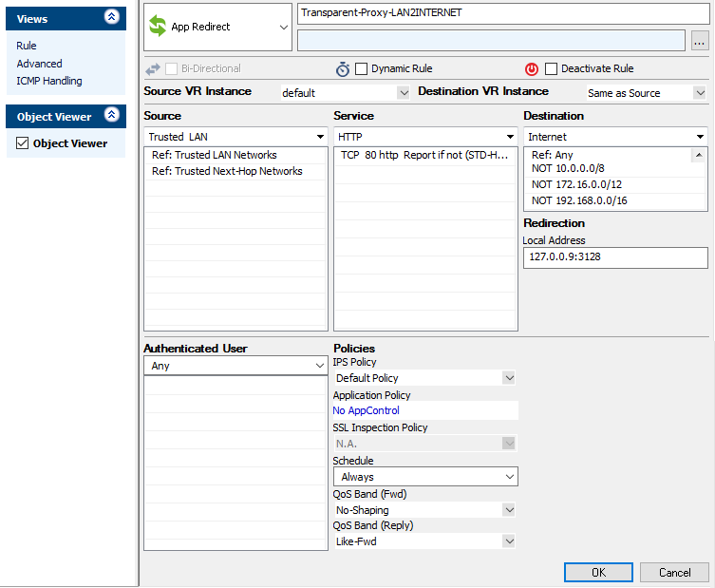Click the Local Address field 127.0.0.9:3128
This screenshot has height=588, width=715.
click(x=615, y=257)
